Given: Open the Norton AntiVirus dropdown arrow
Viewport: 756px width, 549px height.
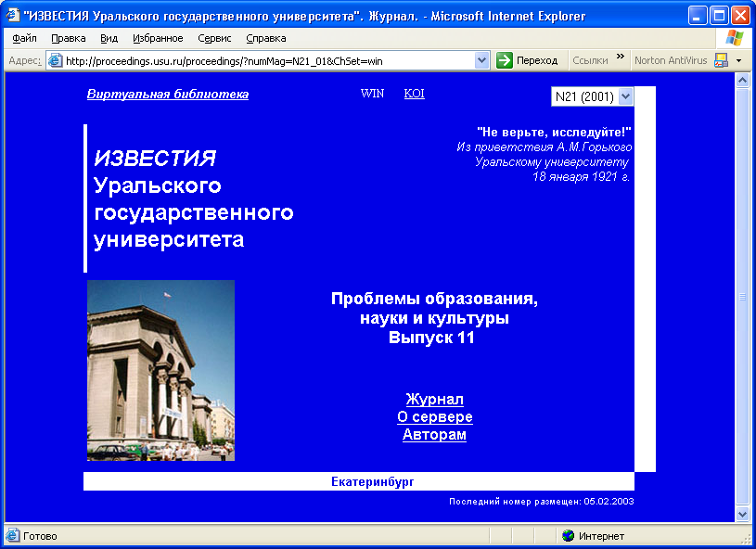Looking at the screenshot, I should pyautogui.click(x=739, y=60).
